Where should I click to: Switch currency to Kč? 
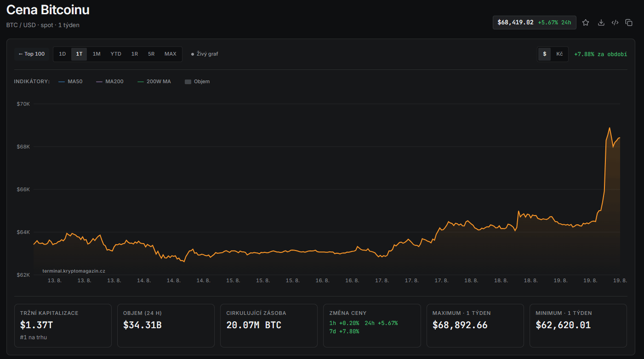point(559,54)
